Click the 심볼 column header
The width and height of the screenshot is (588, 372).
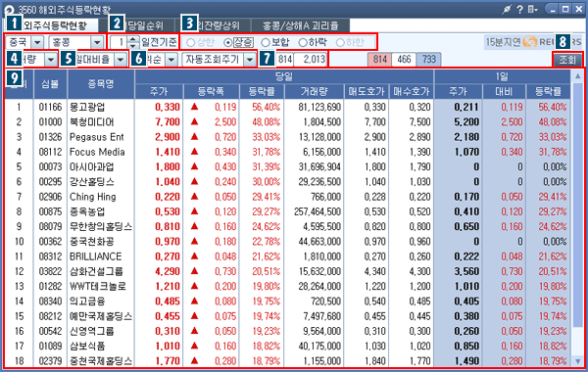[x=50, y=84]
